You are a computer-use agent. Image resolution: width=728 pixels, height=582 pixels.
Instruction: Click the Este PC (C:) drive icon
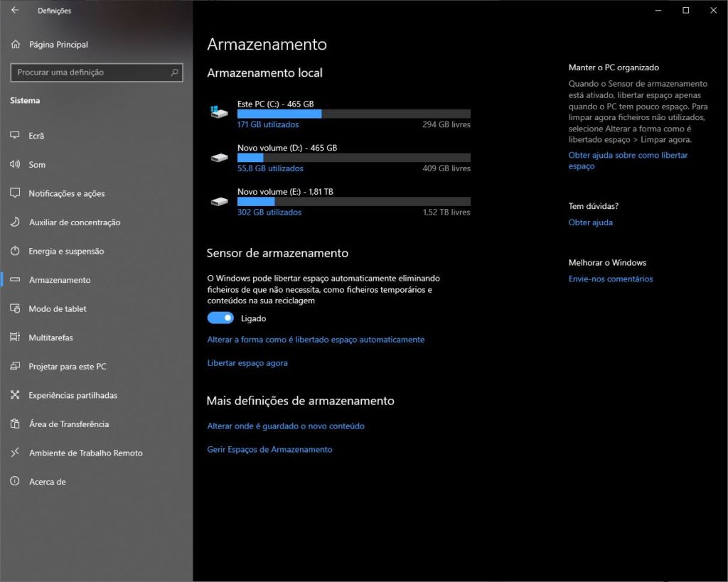click(x=219, y=112)
